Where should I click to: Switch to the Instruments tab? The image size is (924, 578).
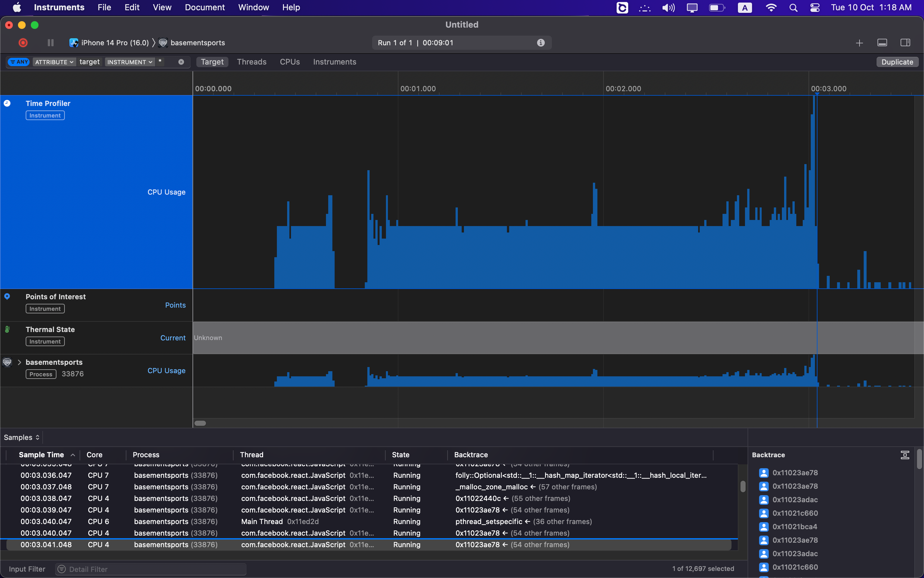[x=335, y=62]
